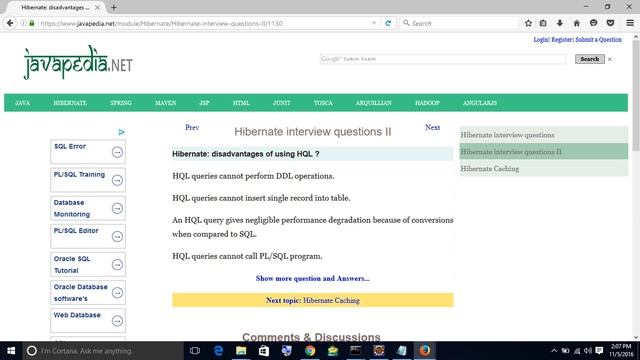Open the JUNIT menu item
Screen dimensions: 640x360
282,103
